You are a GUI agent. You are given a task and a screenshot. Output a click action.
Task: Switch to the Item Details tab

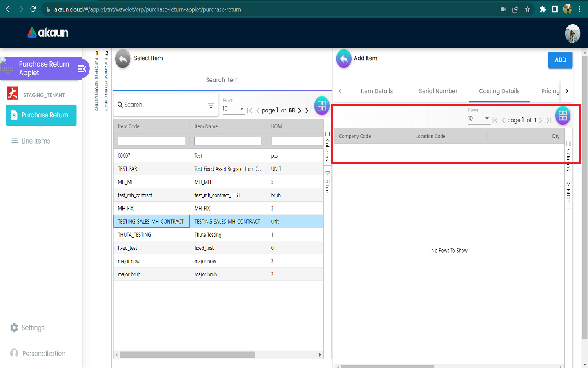pos(376,91)
